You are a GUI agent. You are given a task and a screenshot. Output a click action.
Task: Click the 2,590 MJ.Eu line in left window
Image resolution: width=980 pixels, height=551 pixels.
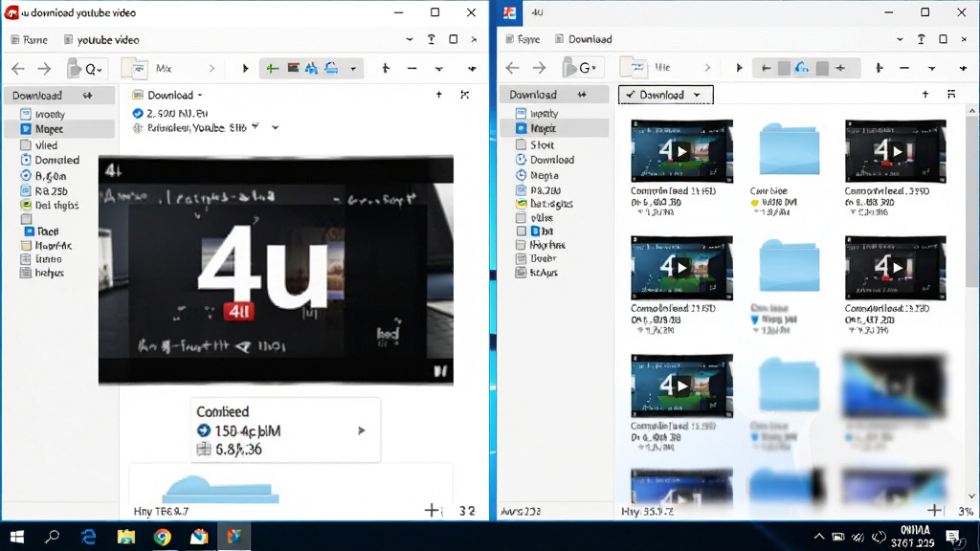(x=170, y=113)
